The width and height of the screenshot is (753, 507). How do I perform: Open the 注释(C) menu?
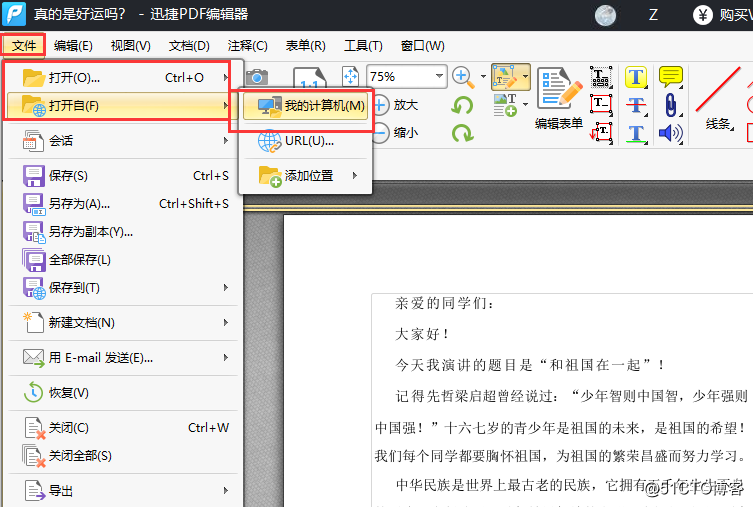point(247,46)
